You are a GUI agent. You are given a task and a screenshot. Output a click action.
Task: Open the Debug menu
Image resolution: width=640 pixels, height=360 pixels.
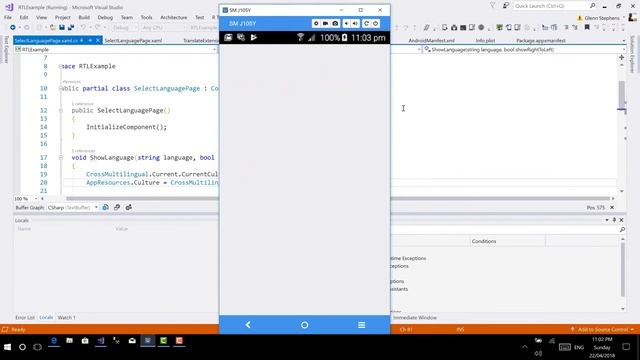point(105,18)
